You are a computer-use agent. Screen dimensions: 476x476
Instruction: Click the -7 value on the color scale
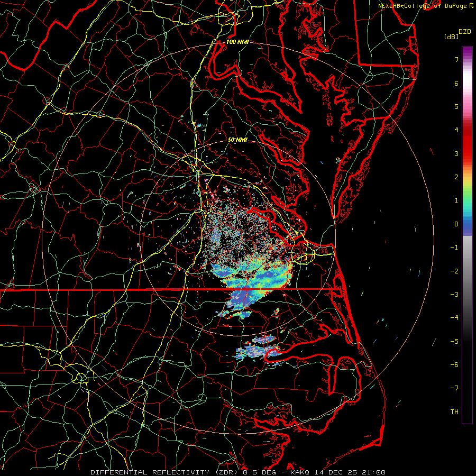[454, 388]
